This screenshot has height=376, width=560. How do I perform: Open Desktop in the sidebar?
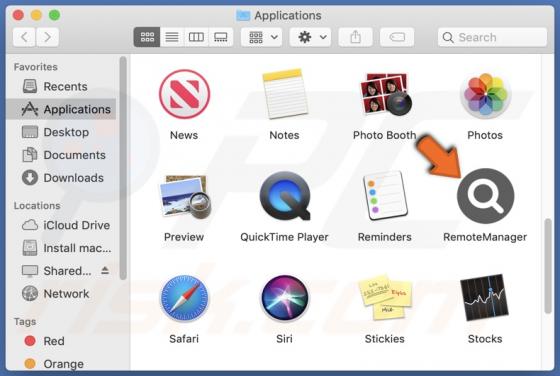pos(61,132)
